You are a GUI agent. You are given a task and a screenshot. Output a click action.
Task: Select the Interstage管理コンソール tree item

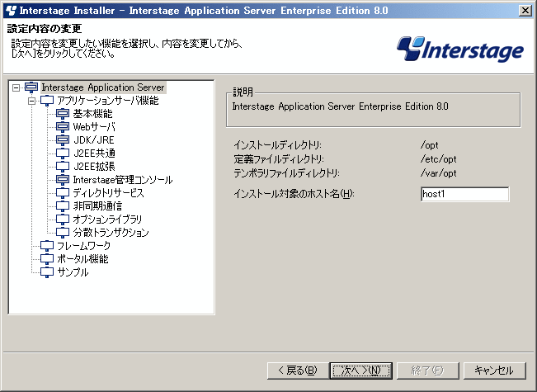click(123, 180)
